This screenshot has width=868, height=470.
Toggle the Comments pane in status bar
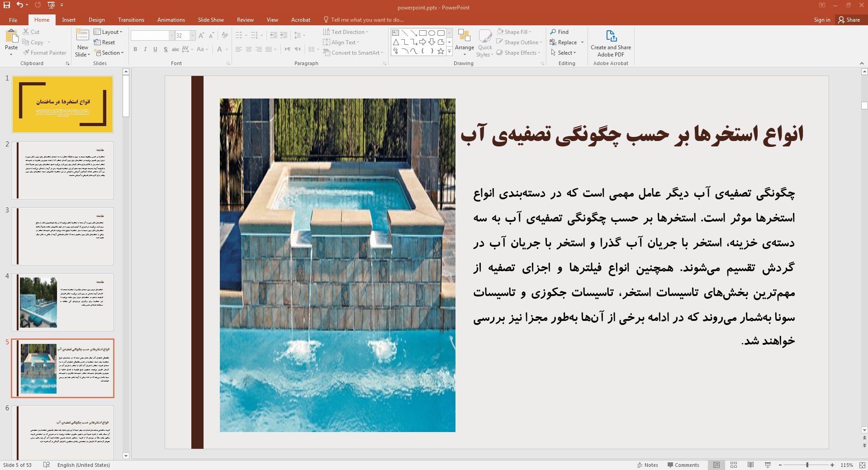point(683,465)
